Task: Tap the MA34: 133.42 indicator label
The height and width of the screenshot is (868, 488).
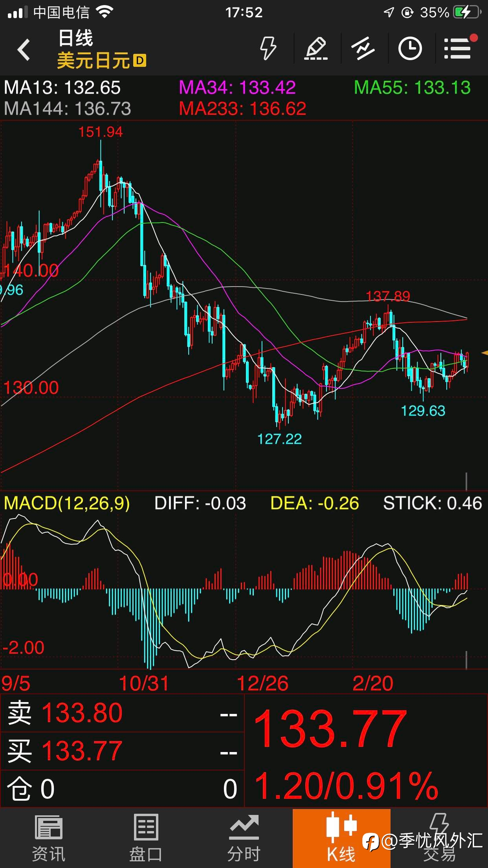Action: 237,88
